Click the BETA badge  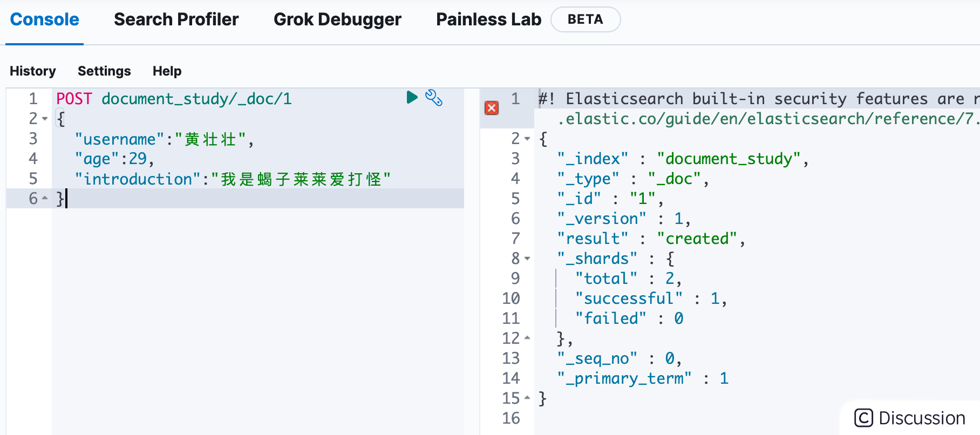586,19
